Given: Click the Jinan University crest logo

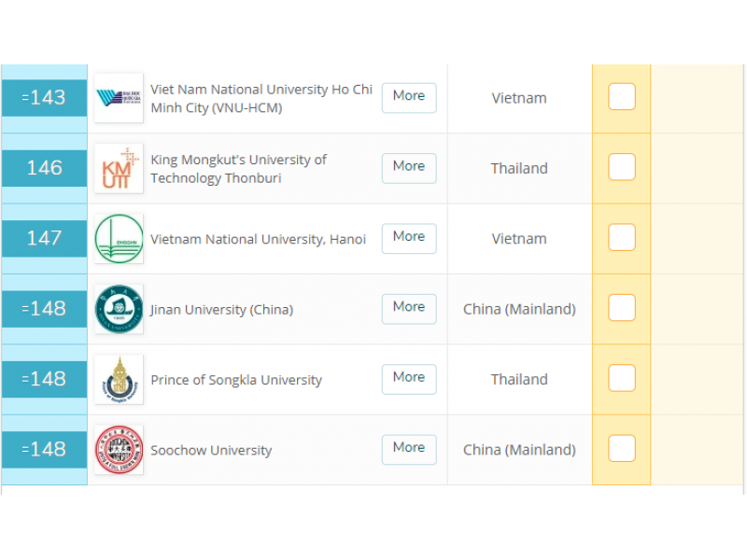Looking at the screenshot, I should pos(118,308).
